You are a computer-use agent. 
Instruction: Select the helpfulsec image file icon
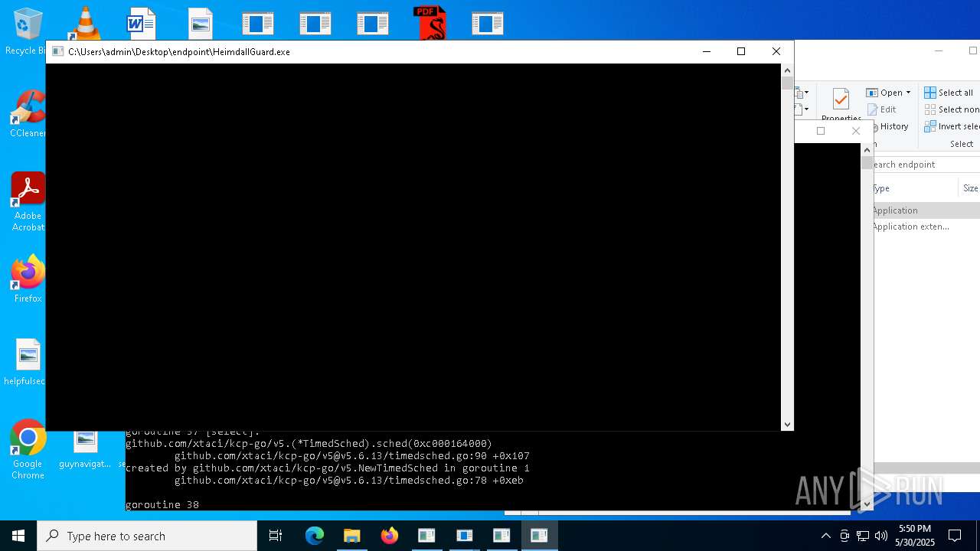pyautogui.click(x=28, y=363)
